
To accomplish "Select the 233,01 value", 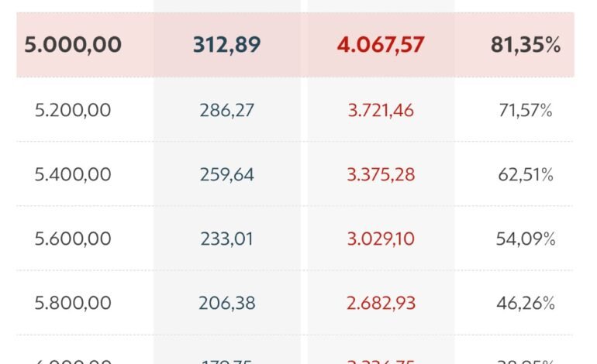I will click(x=227, y=239).
